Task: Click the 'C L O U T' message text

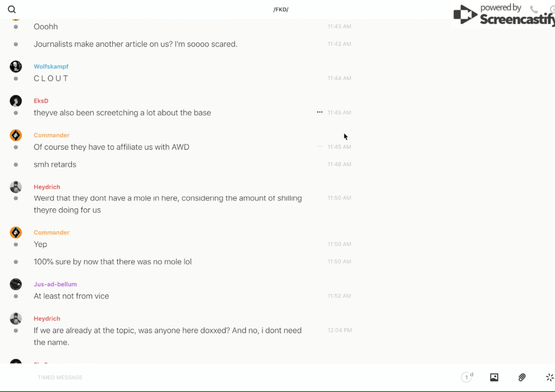Action: pyautogui.click(x=51, y=78)
